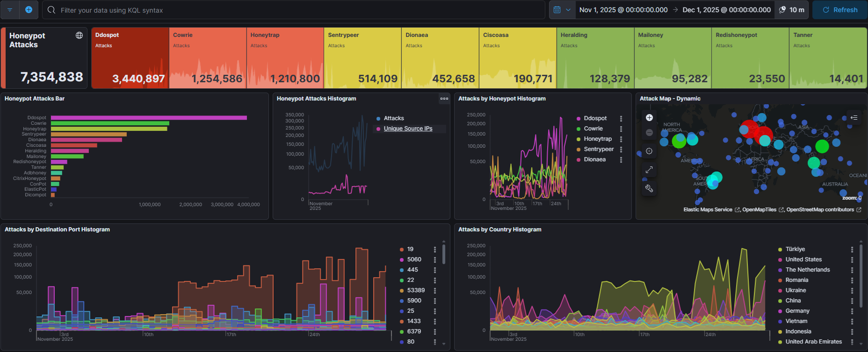This screenshot has width=868, height=352.
Task: Click fit to data bounds map icon
Action: pos(649,151)
